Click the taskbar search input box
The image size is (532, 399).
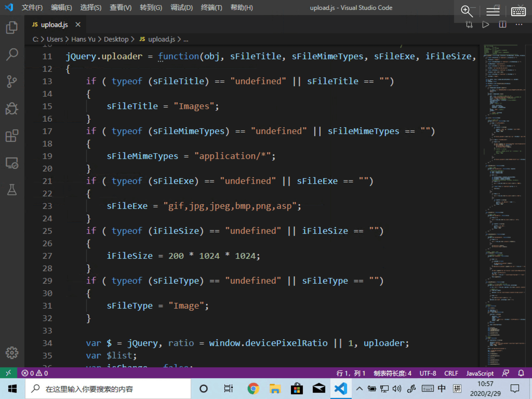(108, 389)
